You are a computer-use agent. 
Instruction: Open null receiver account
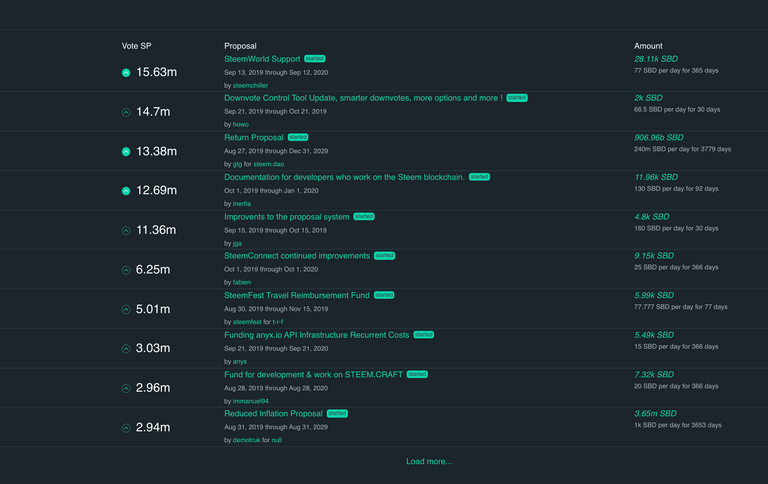click(x=276, y=440)
